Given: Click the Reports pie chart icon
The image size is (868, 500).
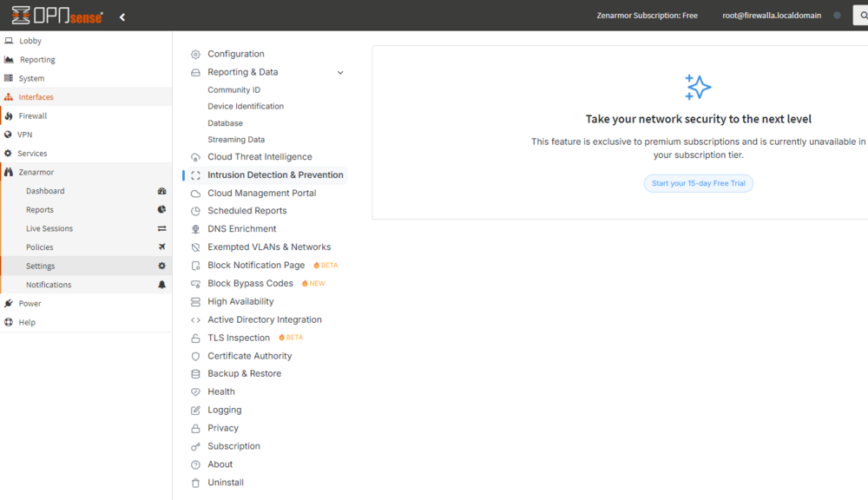Looking at the screenshot, I should pos(161,209).
